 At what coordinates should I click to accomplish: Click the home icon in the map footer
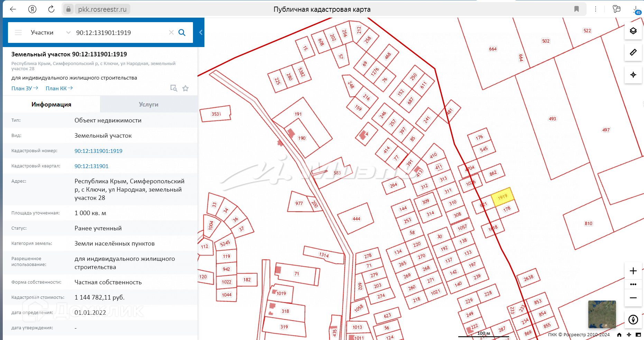point(619,335)
